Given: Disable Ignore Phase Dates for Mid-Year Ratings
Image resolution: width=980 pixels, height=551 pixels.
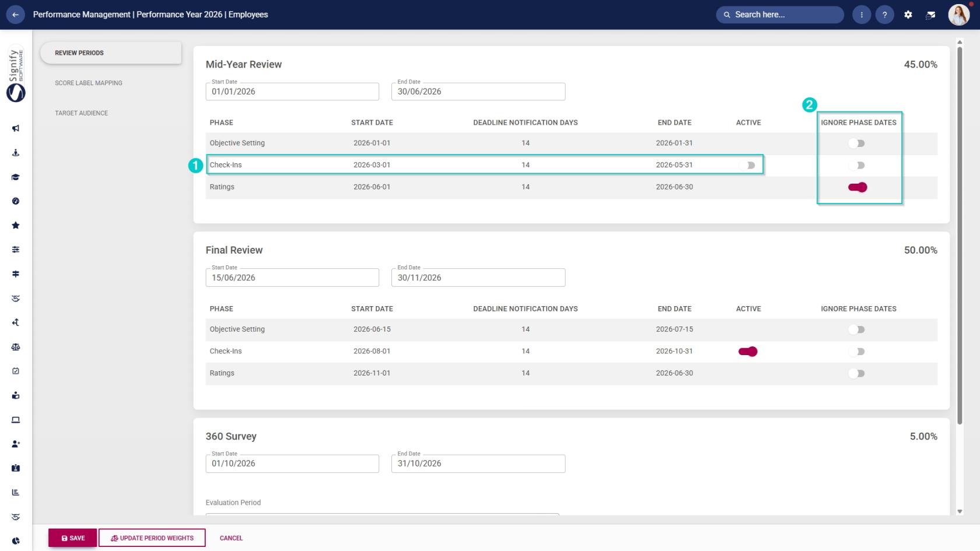Looking at the screenshot, I should pos(857,187).
